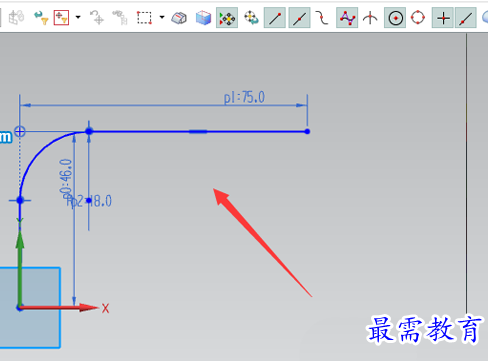Select the horizontal blue sketch line
Image resolution: width=490 pixels, height=361 pixels.
coord(198,132)
